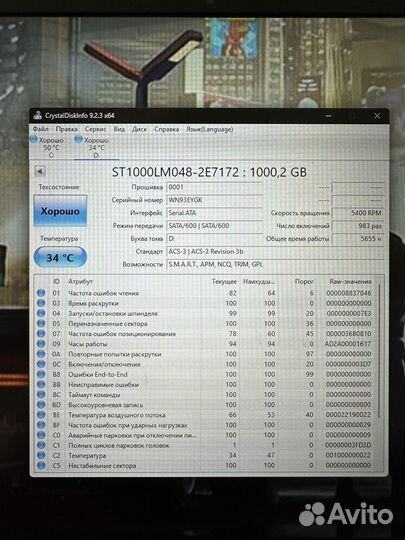
Task: Open the Файл menu
Action: (x=41, y=129)
